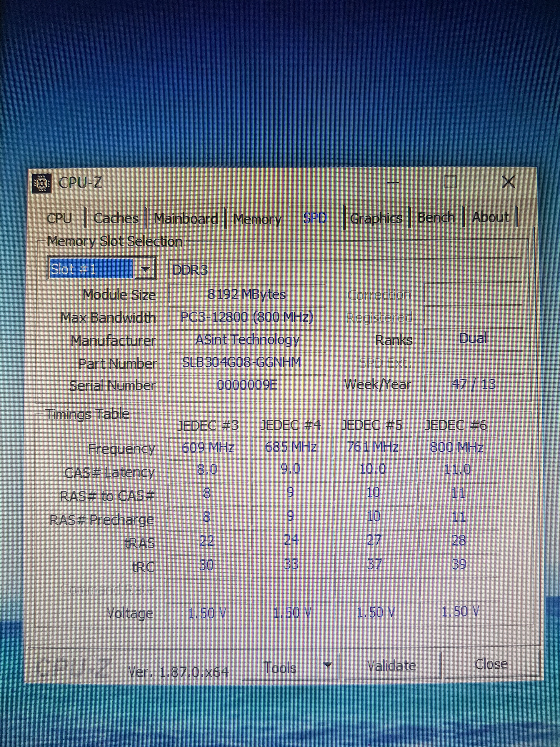Image resolution: width=560 pixels, height=747 pixels.
Task: Click the Manufacturer field ASint Technology
Action: 247,340
